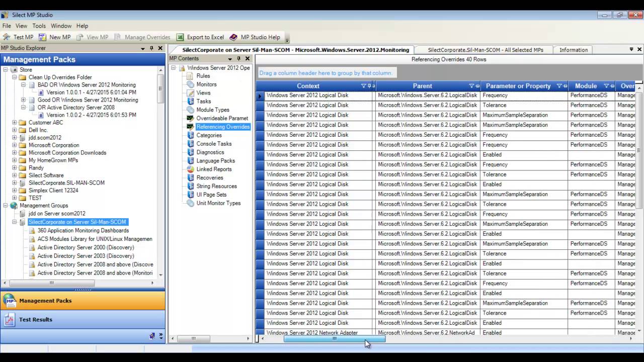Click the Test Results navigation button
Viewport: 644px width, 362px height.
83,320
